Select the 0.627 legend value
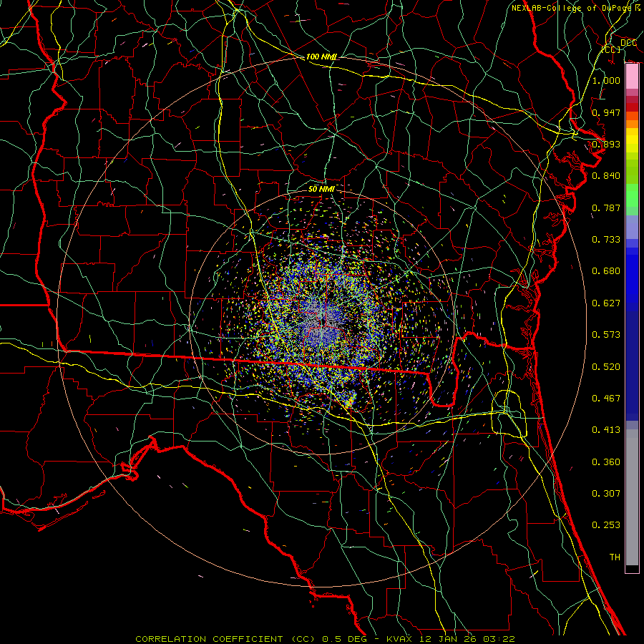Image resolution: width=644 pixels, height=644 pixels. click(x=606, y=303)
